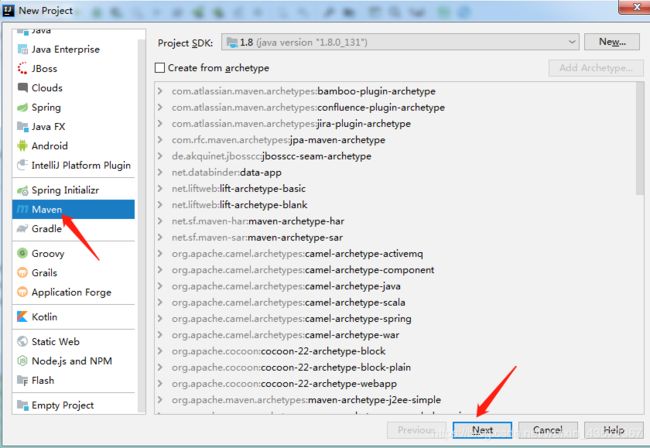Select Empty Project type
The image size is (650, 448).
pyautogui.click(x=74, y=405)
